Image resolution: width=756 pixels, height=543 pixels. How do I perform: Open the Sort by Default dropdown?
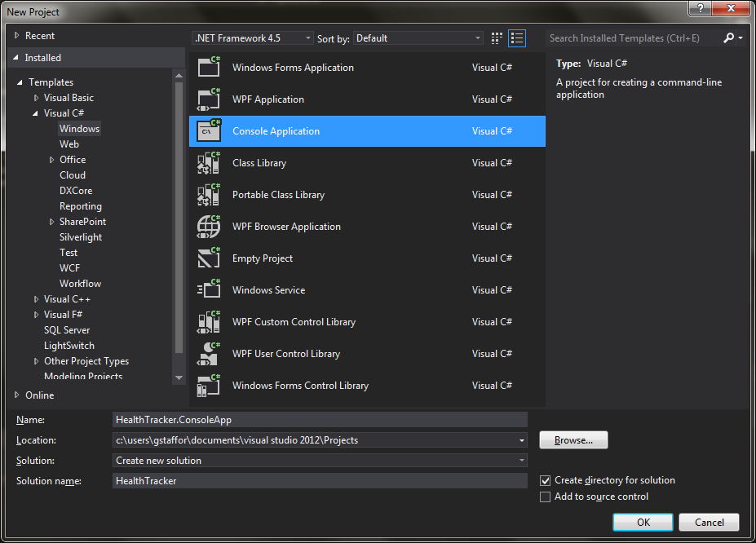point(418,38)
